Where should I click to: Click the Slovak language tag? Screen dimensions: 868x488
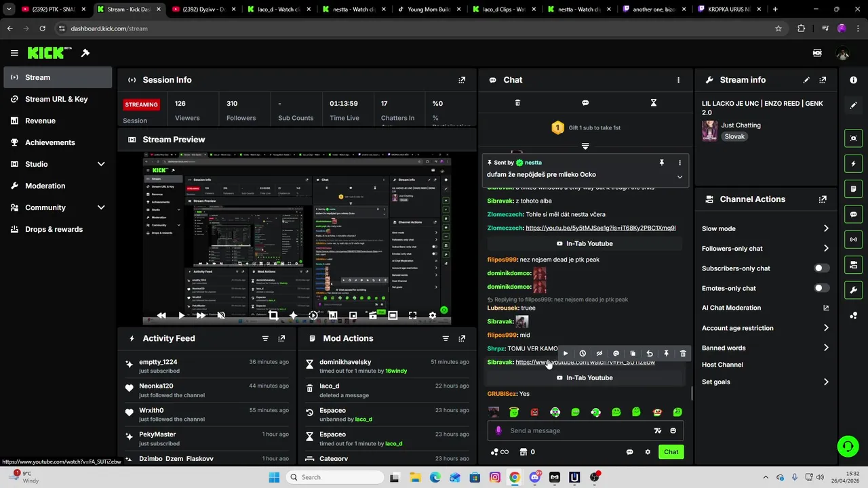(734, 136)
